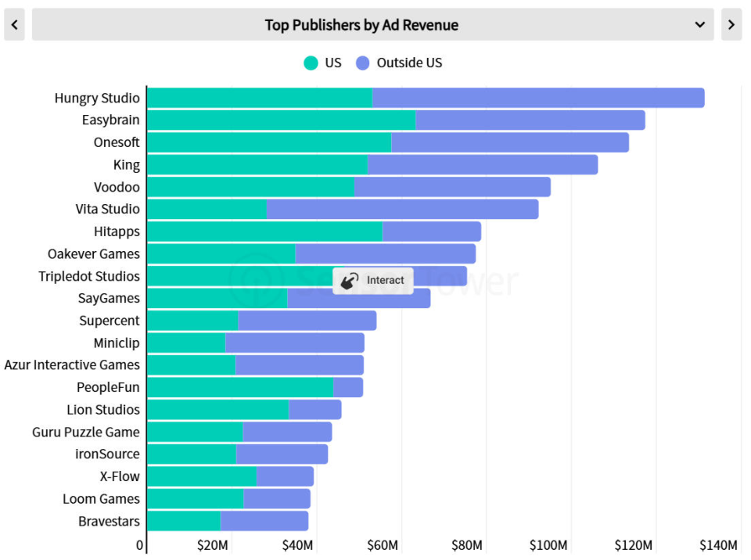Select the Easybrain US green bar segment
The height and width of the screenshot is (560, 751).
[x=282, y=120]
